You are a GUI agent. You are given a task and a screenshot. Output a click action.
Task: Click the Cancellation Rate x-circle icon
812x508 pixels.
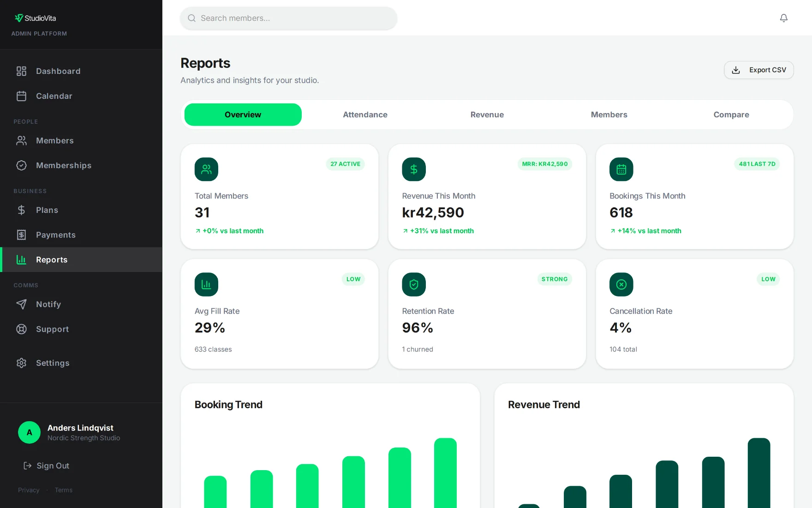point(621,284)
